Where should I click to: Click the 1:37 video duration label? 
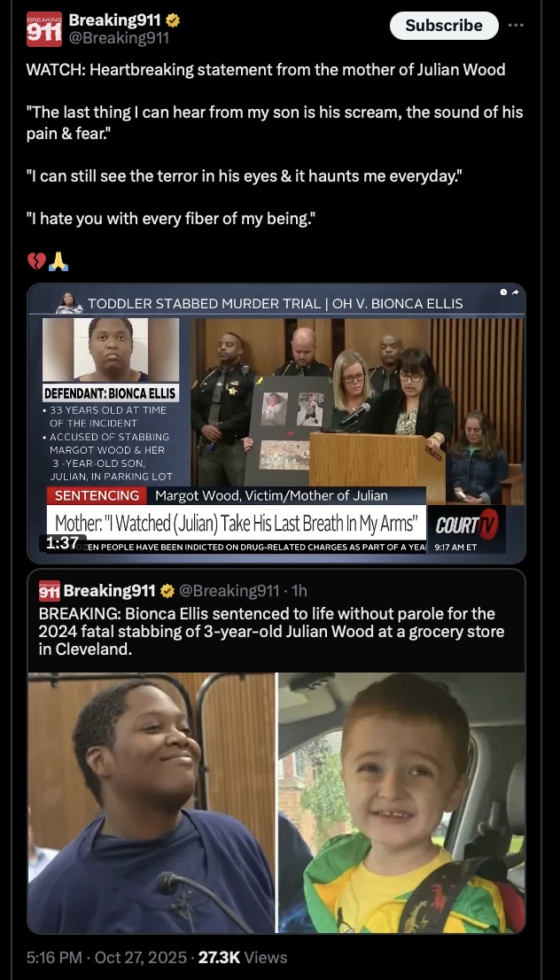[x=62, y=543]
